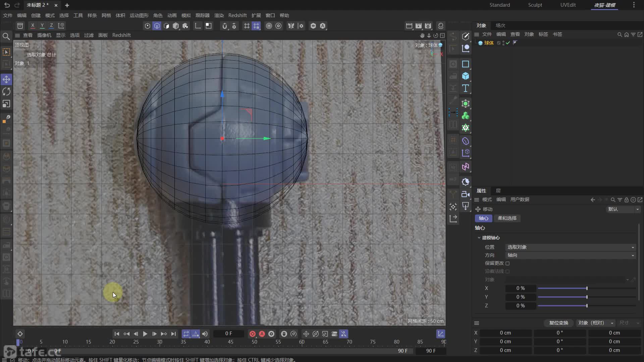Open the 文件 main menu
The image size is (644, 362).
(8, 15)
